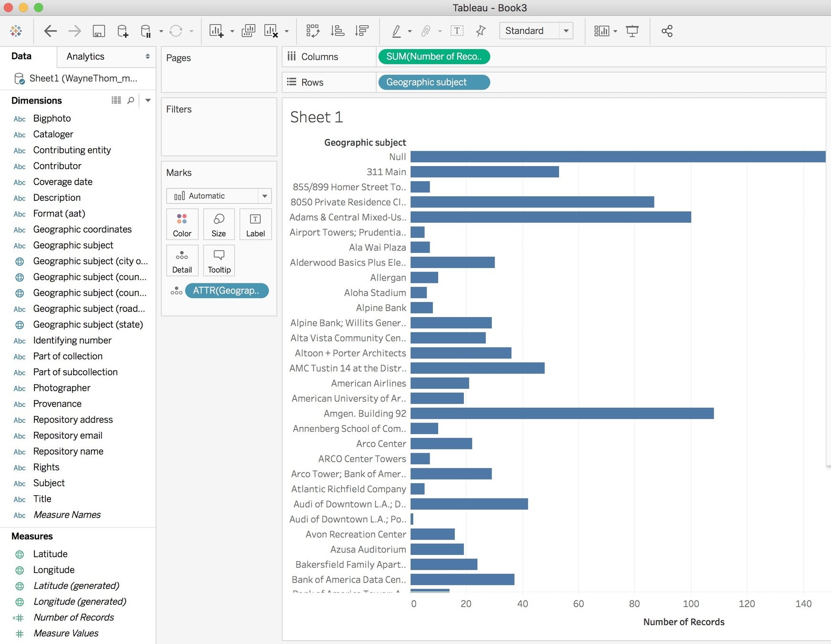This screenshot has width=831, height=644.
Task: Click the Null bar in chart
Action: 618,156
